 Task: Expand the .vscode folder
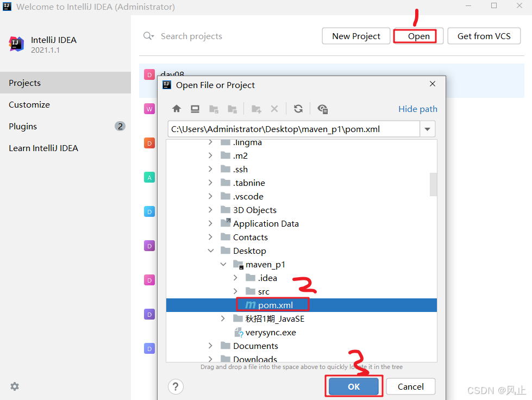click(210, 196)
